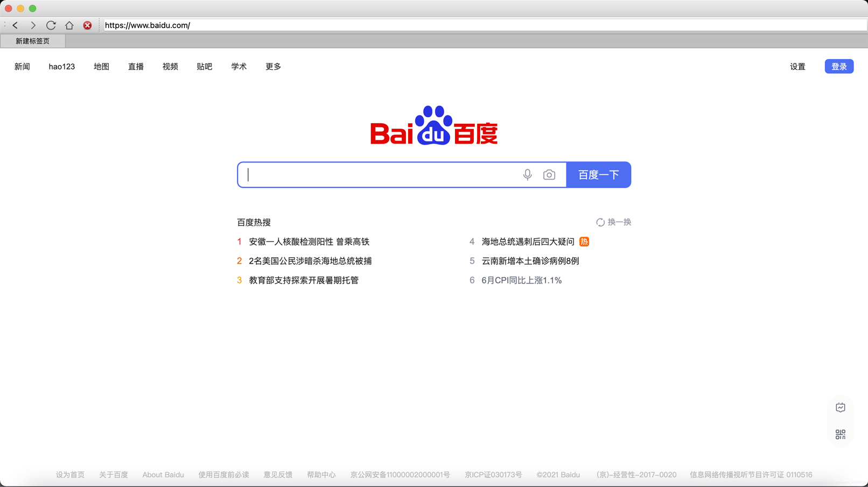
Task: Select the 新建标签页 tab
Action: coord(33,41)
